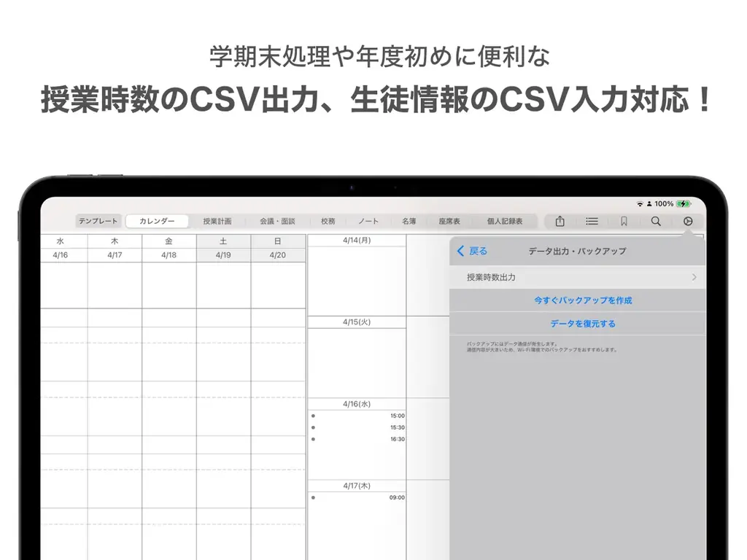747x560 pixels.
Task: Open the 座席表 tab
Action: 449,221
